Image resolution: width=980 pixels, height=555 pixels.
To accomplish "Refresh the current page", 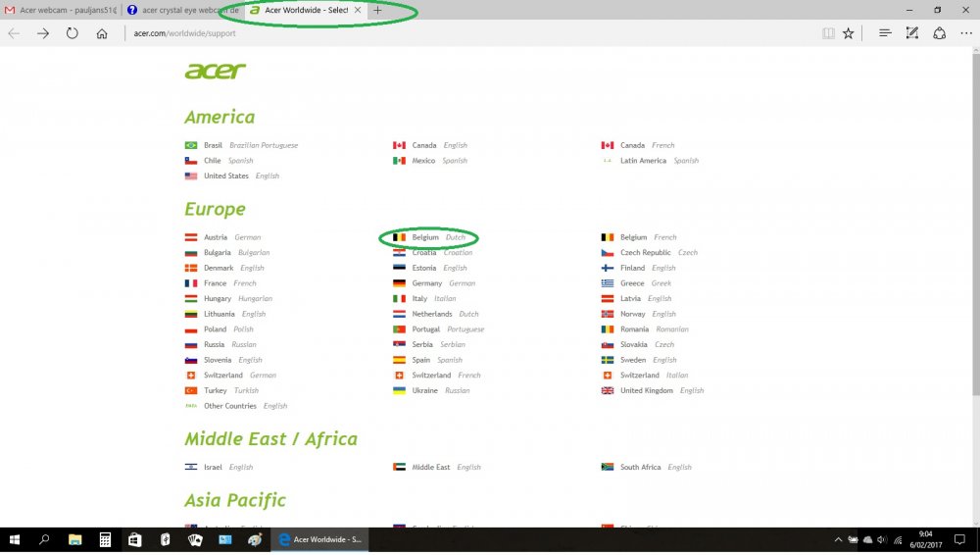I will pyautogui.click(x=73, y=33).
